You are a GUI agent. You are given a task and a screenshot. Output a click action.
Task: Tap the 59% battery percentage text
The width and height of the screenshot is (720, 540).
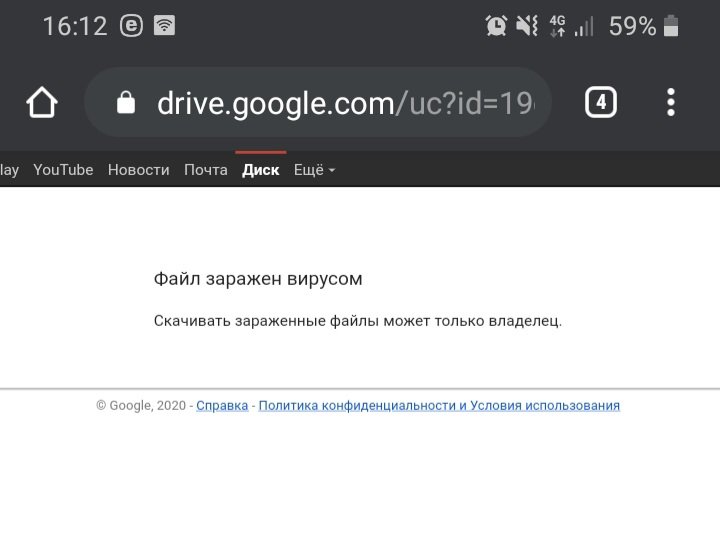click(632, 26)
